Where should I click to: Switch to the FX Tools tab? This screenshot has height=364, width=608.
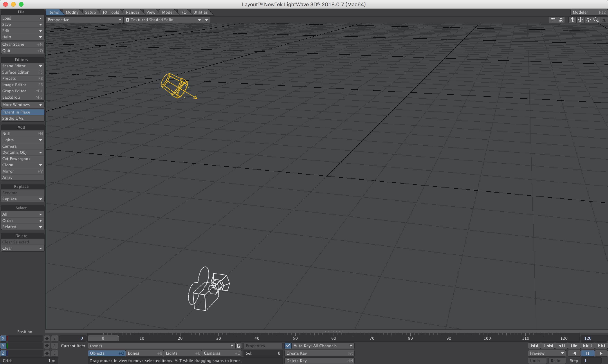pyautogui.click(x=111, y=12)
